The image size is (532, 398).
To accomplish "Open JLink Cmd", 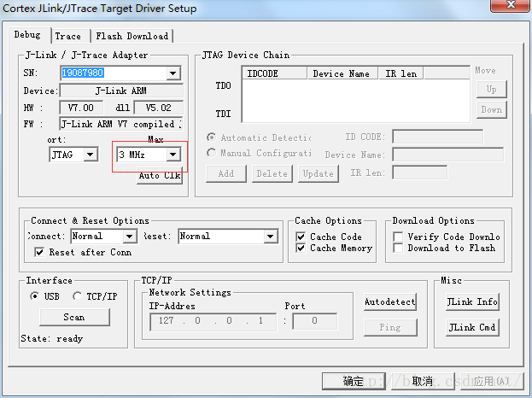I will (472, 327).
